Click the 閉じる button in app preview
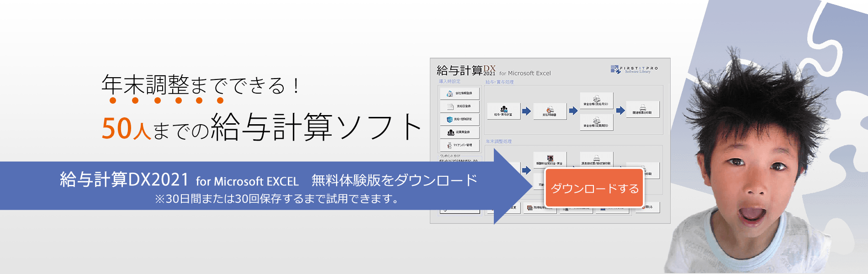Image resolution: width=868 pixels, height=274 pixels. coord(647,207)
